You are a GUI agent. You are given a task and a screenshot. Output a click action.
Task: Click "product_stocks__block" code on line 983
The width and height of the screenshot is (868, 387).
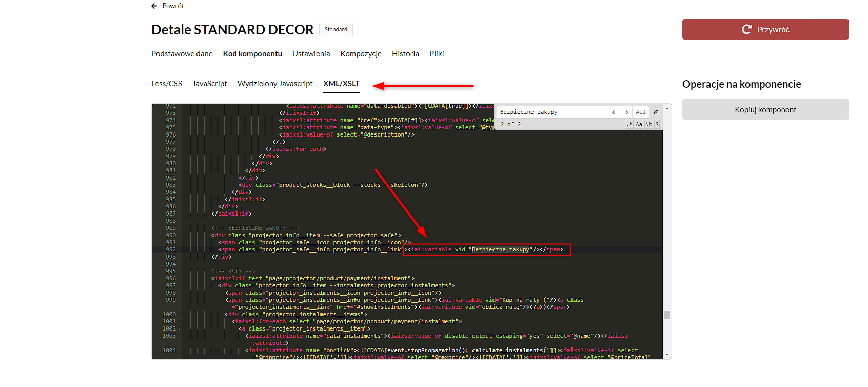pos(314,185)
